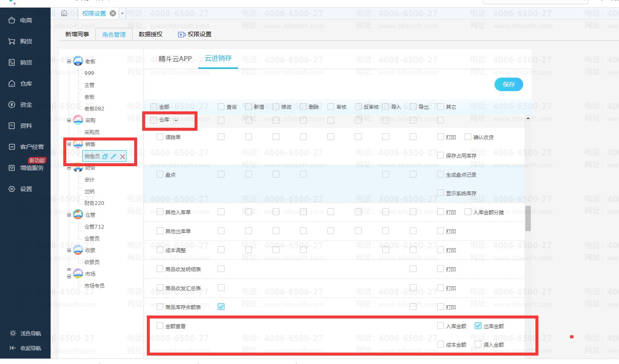The height and width of the screenshot is (364, 619).
Task: Collapse the 老板 role tree node
Action: (x=69, y=61)
